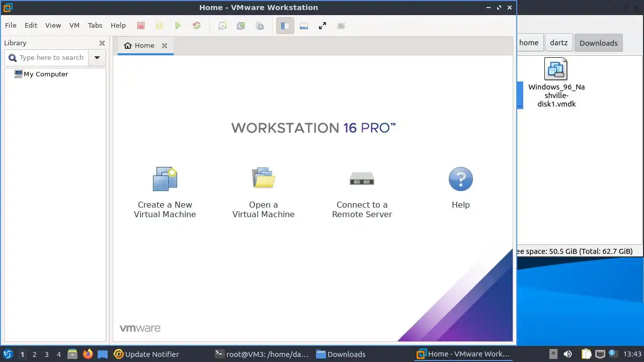Click the 'Create a New Virtual Machine' label

point(165,210)
